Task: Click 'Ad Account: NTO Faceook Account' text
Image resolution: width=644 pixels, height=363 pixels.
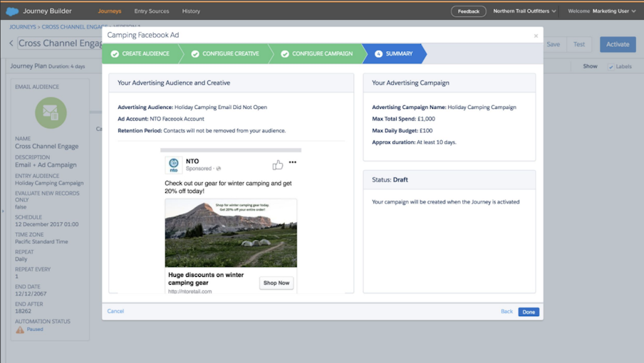Action: [161, 119]
